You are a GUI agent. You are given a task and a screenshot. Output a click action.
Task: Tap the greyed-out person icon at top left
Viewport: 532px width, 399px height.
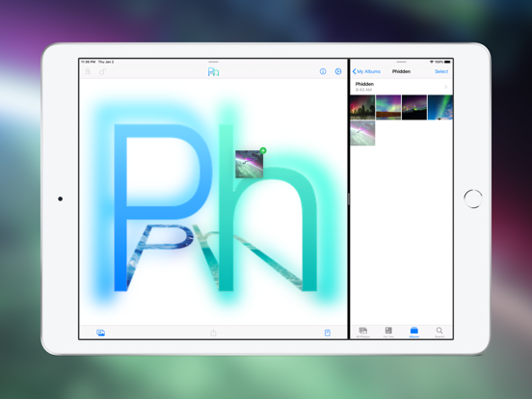pyautogui.click(x=88, y=71)
